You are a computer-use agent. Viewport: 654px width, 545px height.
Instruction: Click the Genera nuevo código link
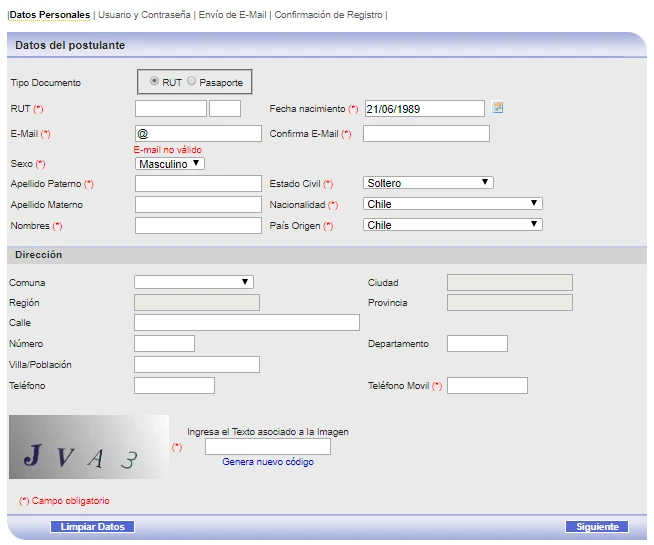[268, 462]
